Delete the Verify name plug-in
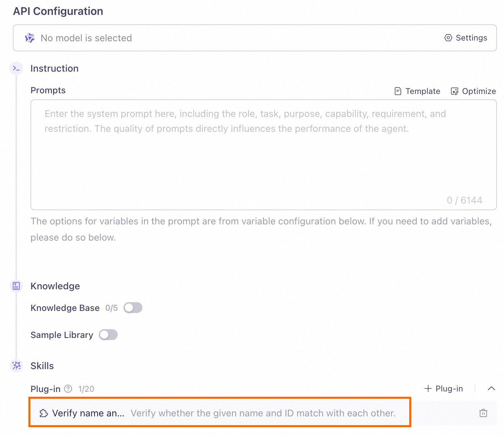 click(x=483, y=413)
